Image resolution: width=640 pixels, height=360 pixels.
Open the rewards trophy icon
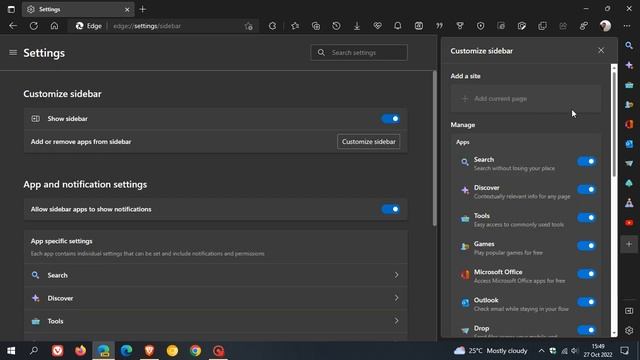460,26
